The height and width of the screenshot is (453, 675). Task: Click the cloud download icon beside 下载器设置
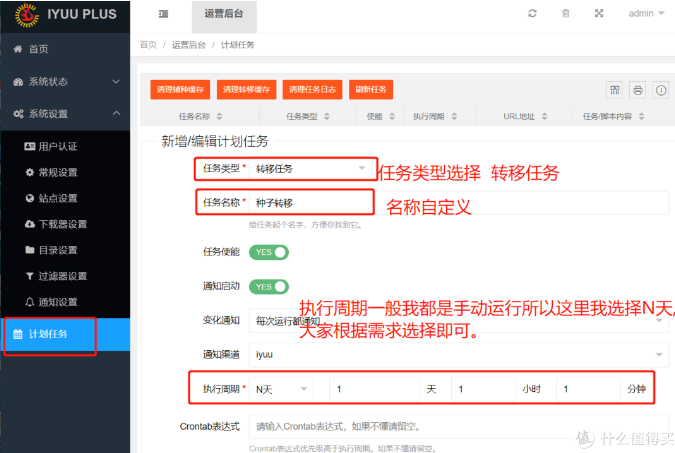coord(30,224)
